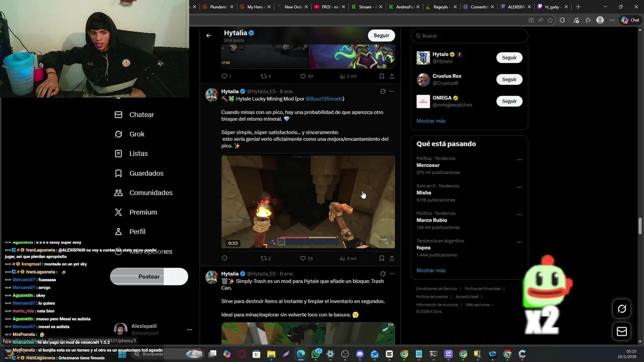Like the Lucky Mining Mod post

(306, 258)
